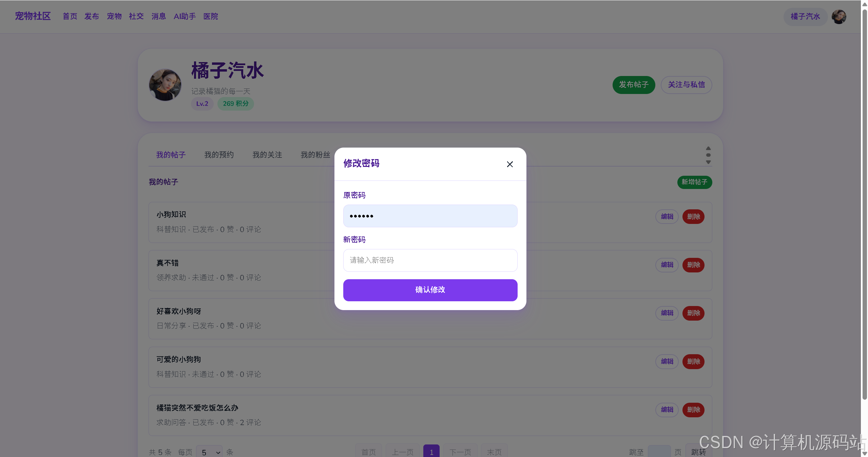
Task: Open the 橘猫突然不爱吃饭怎么办 post title
Action: 197,408
